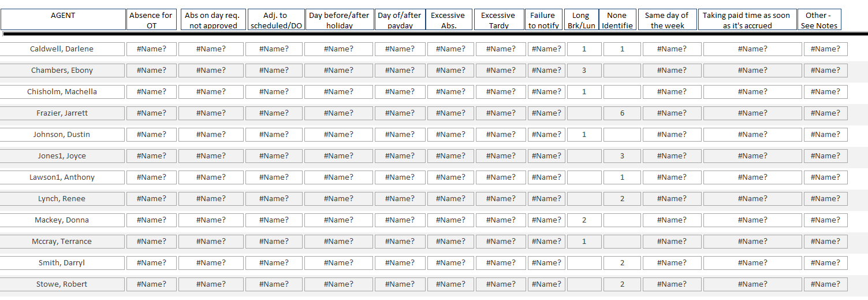Select the "Other - See Notes" header

coord(819,20)
